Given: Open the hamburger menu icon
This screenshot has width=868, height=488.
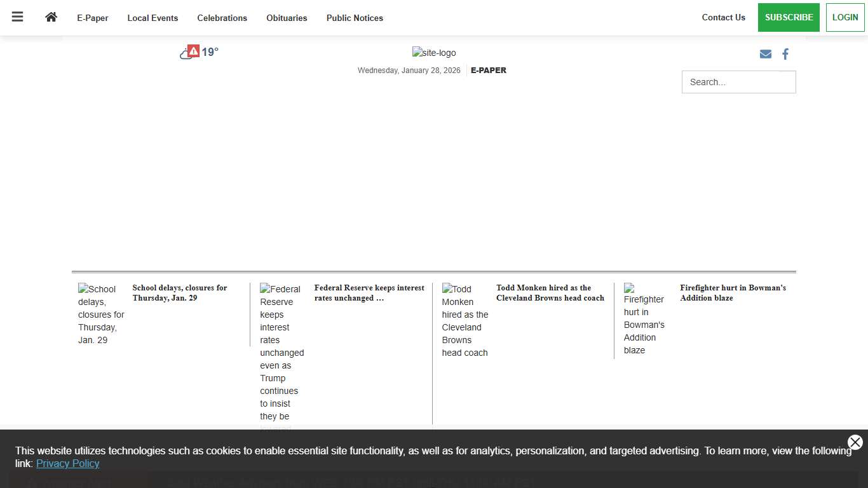Looking at the screenshot, I should coord(17,17).
